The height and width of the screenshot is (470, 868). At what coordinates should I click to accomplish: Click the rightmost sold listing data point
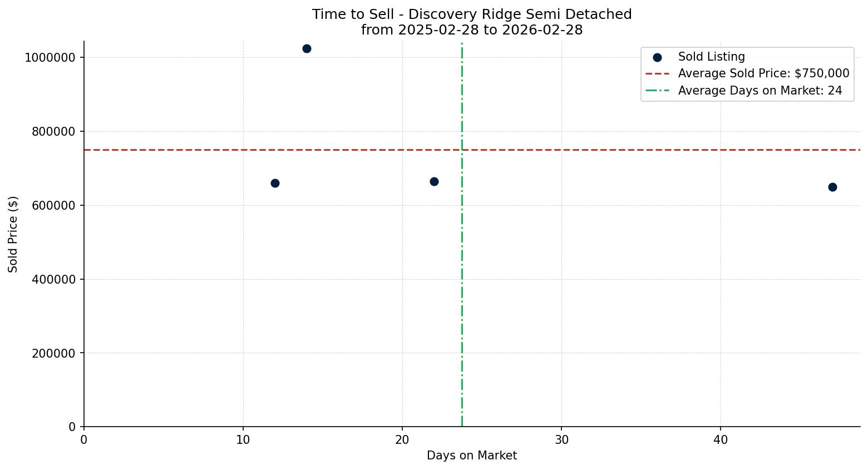click(x=832, y=187)
